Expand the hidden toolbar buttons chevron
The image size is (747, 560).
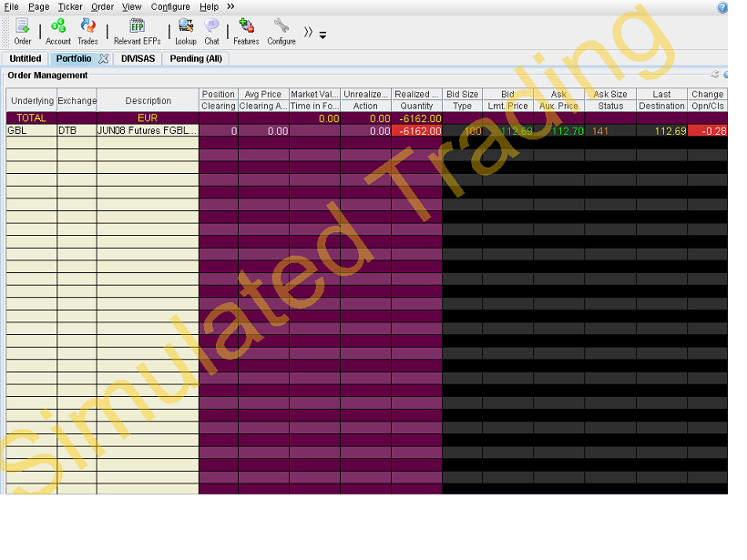[308, 32]
